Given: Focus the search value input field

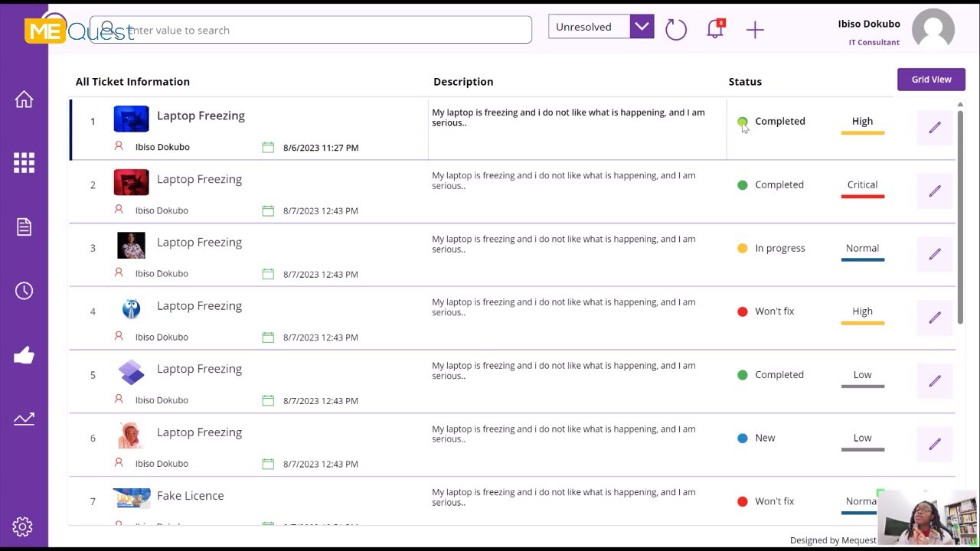Looking at the screenshot, I should pos(311,30).
